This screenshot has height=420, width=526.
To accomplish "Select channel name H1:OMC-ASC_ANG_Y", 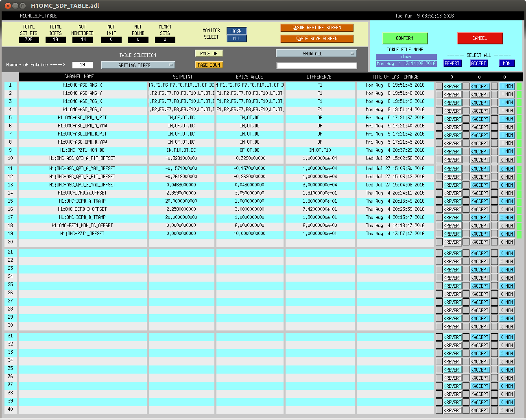I will [x=83, y=93].
